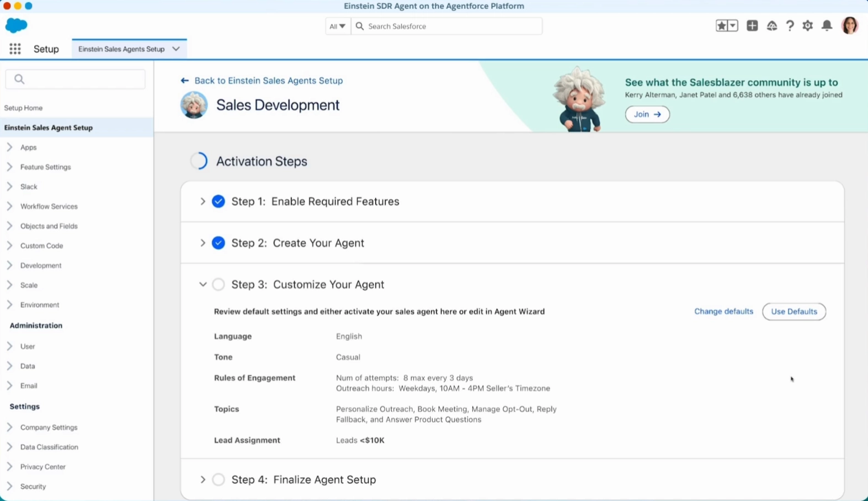Click Back to Einstein Sales Agents Setup
868x501 pixels.
269,81
